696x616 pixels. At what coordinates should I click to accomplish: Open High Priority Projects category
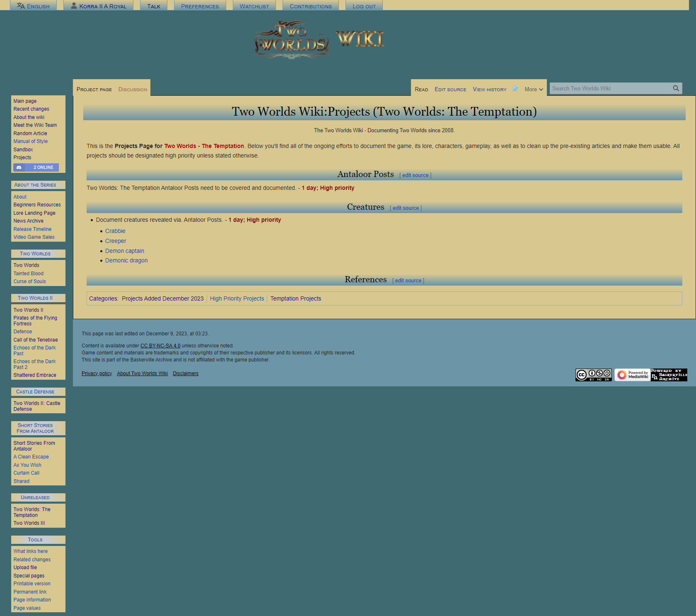237,298
